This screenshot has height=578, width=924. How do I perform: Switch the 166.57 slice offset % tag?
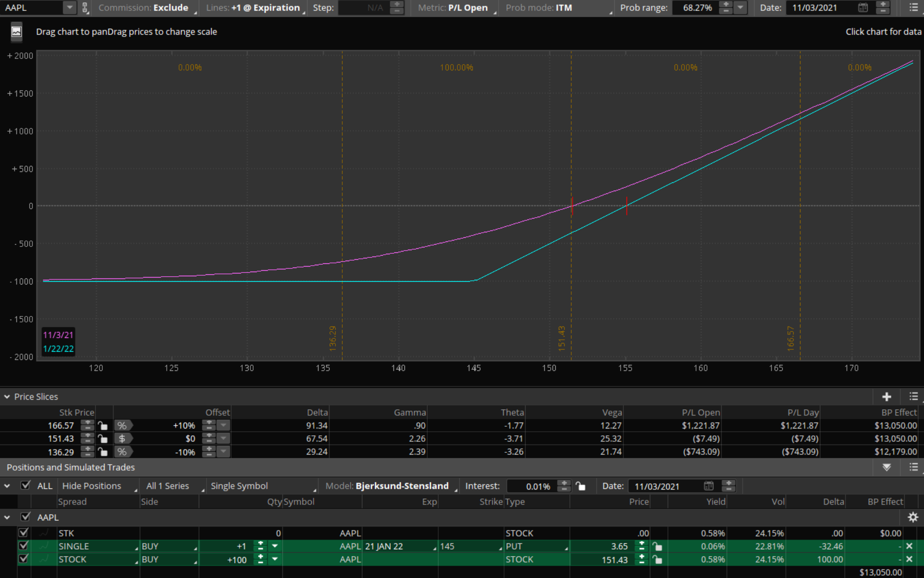[122, 426]
